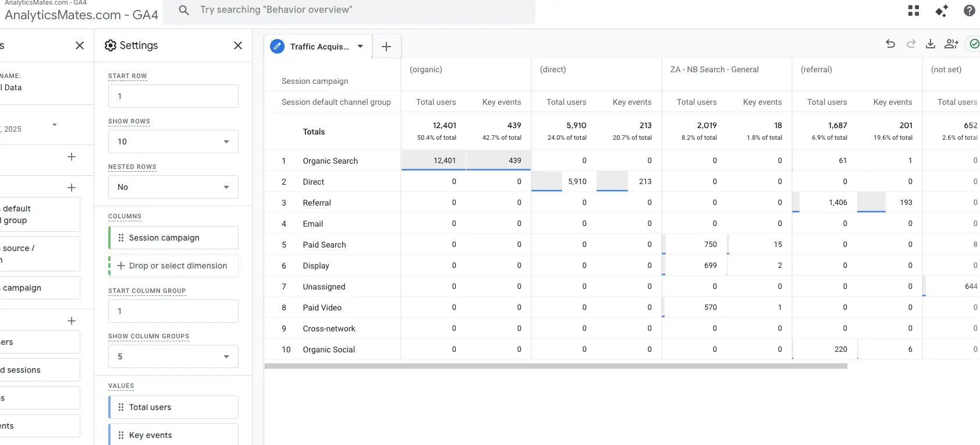Image resolution: width=980 pixels, height=445 pixels.
Task: Click the Key events value chip
Action: click(x=173, y=435)
